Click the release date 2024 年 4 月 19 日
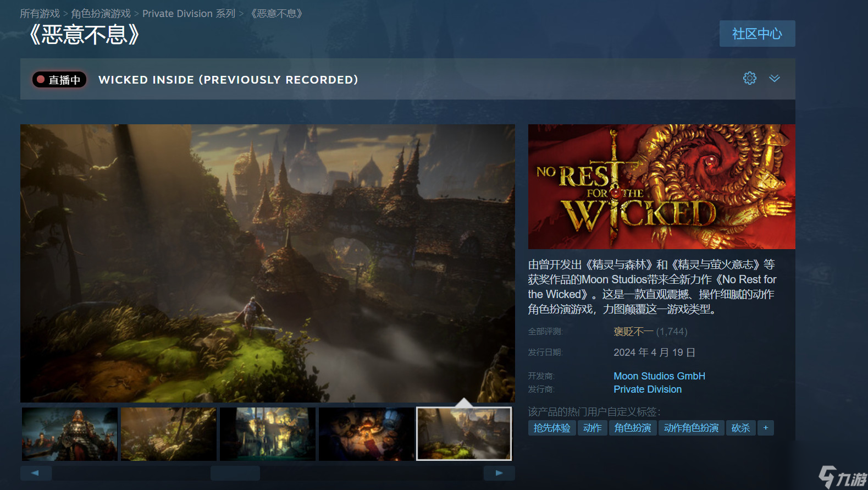 (x=654, y=353)
